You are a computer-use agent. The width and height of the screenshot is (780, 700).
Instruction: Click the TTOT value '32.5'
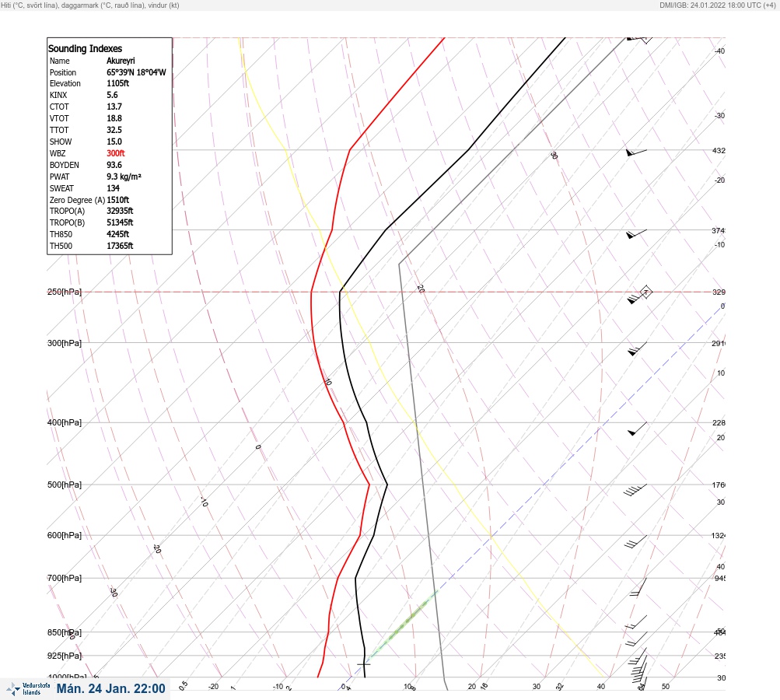click(x=114, y=130)
